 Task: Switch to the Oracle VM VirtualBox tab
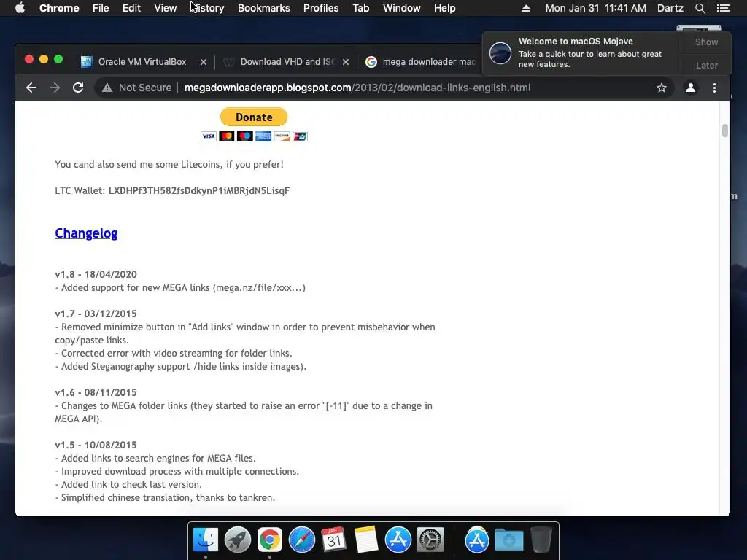tap(142, 62)
